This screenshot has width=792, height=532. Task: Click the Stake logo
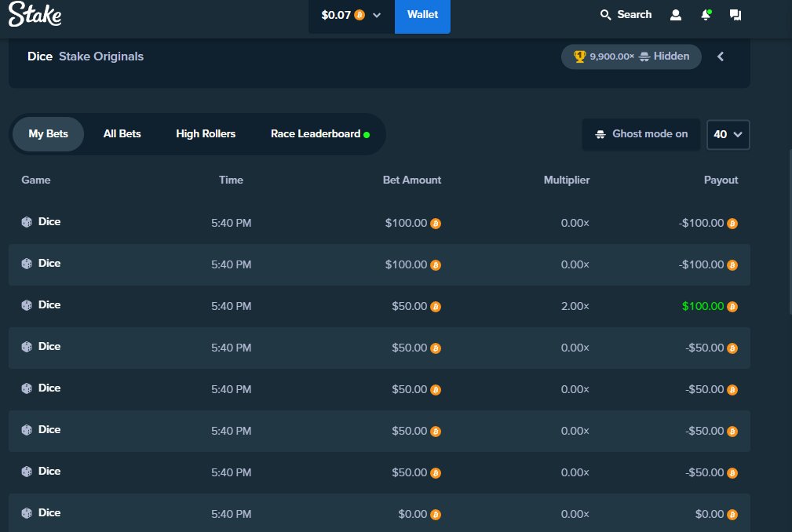[x=35, y=14]
